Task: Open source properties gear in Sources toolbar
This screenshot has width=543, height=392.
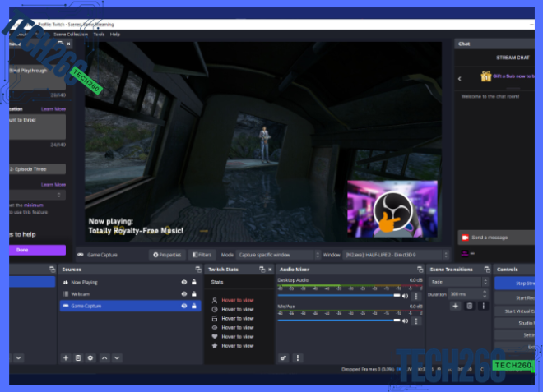Action: tap(90, 358)
